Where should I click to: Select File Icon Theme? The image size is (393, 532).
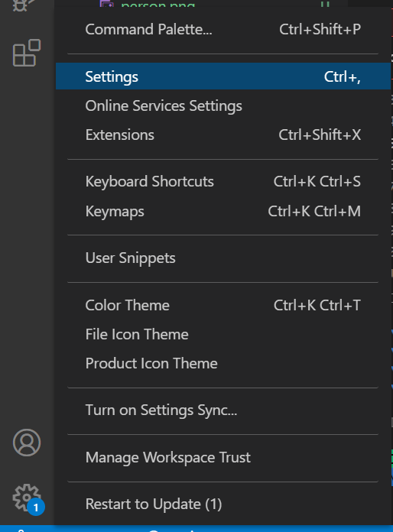click(x=223, y=335)
